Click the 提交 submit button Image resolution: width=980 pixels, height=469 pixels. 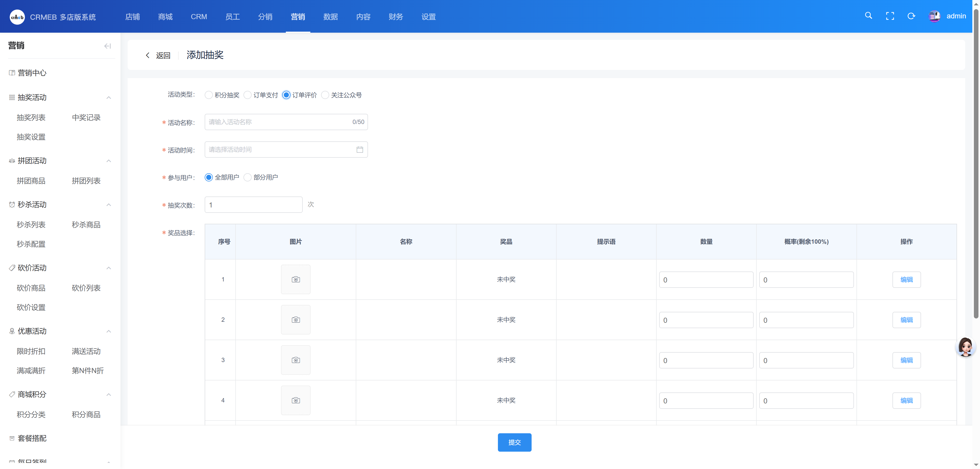pos(514,442)
